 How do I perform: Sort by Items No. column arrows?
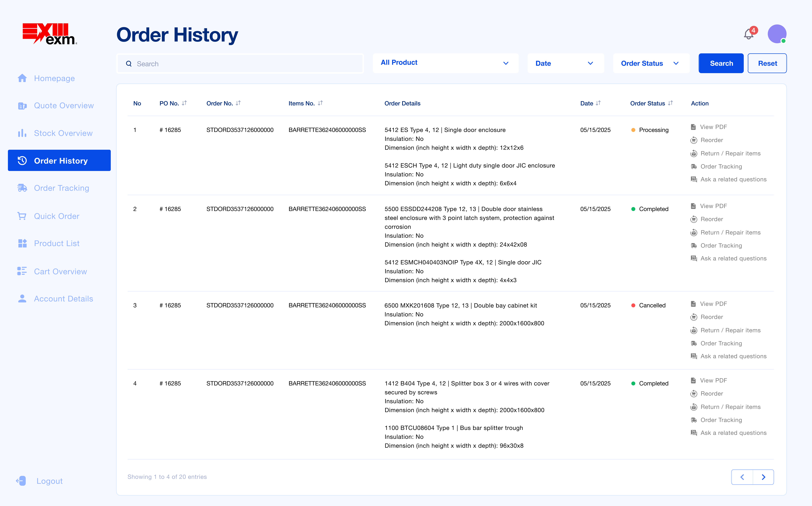[x=320, y=103]
